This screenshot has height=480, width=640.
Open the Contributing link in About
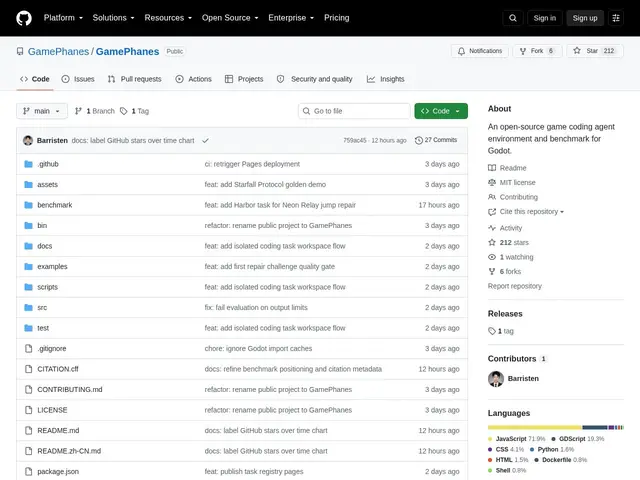coord(519,197)
